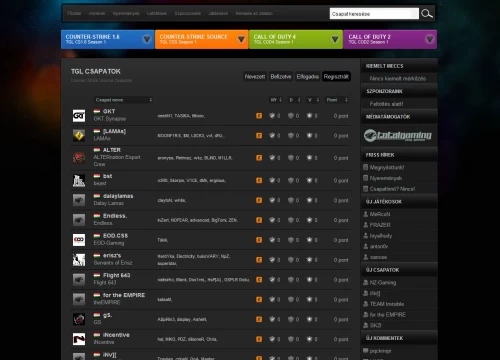Open the TEAM Invisible sidebar link
This screenshot has height=360, width=500.
(x=387, y=304)
